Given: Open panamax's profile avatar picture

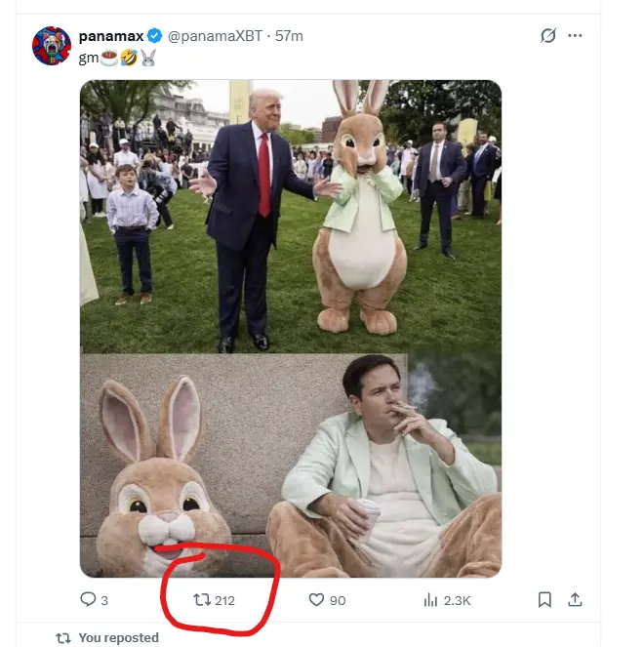Looking at the screenshot, I should (x=51, y=46).
